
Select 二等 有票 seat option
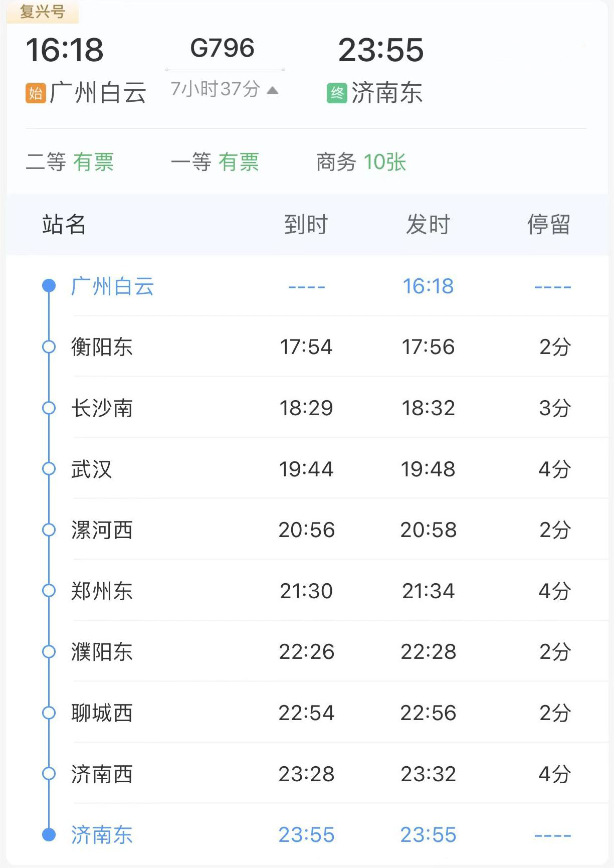tap(70, 162)
